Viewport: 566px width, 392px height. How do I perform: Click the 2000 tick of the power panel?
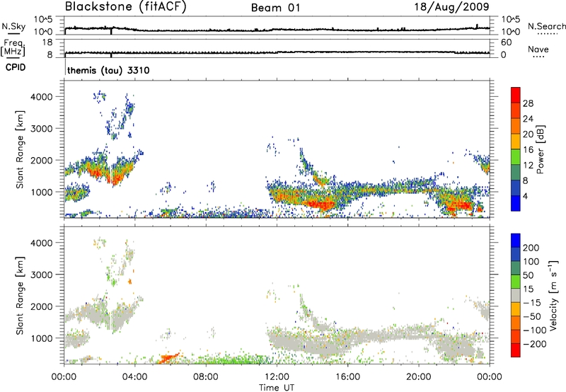click(41, 160)
